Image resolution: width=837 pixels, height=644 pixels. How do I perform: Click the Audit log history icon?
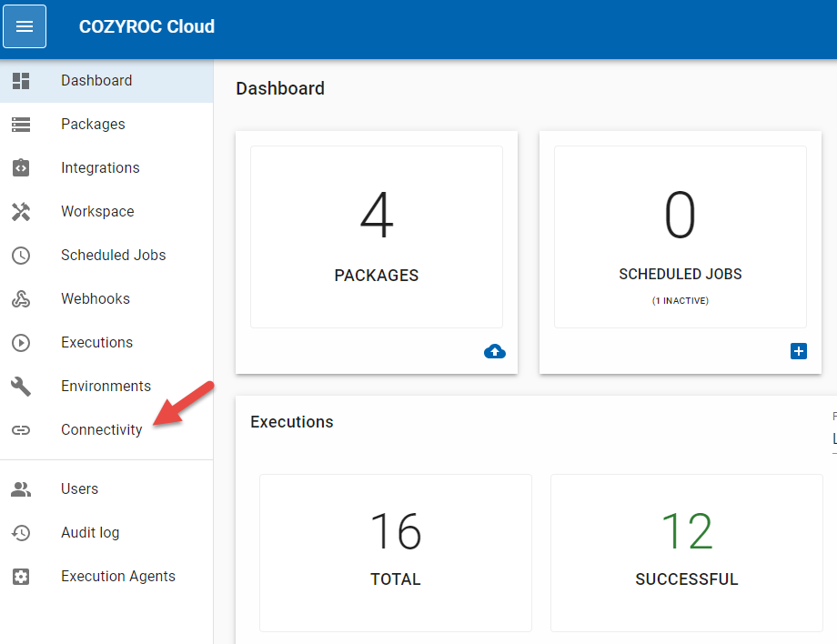click(x=21, y=532)
